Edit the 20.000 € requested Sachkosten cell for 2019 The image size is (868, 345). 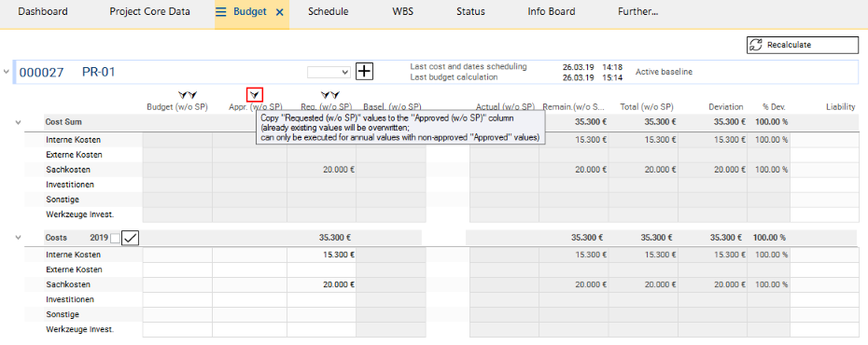[x=321, y=284]
